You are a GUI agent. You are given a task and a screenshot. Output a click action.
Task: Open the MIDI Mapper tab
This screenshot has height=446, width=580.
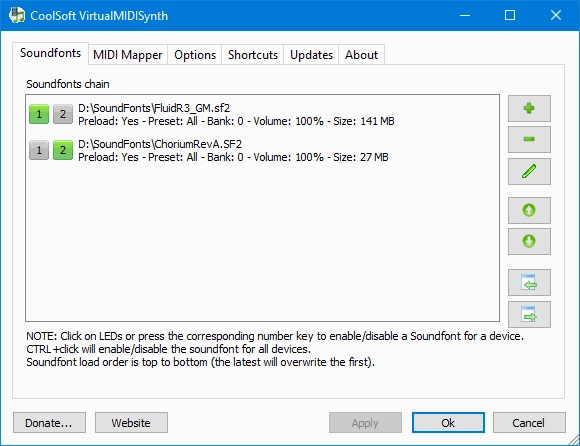(128, 55)
